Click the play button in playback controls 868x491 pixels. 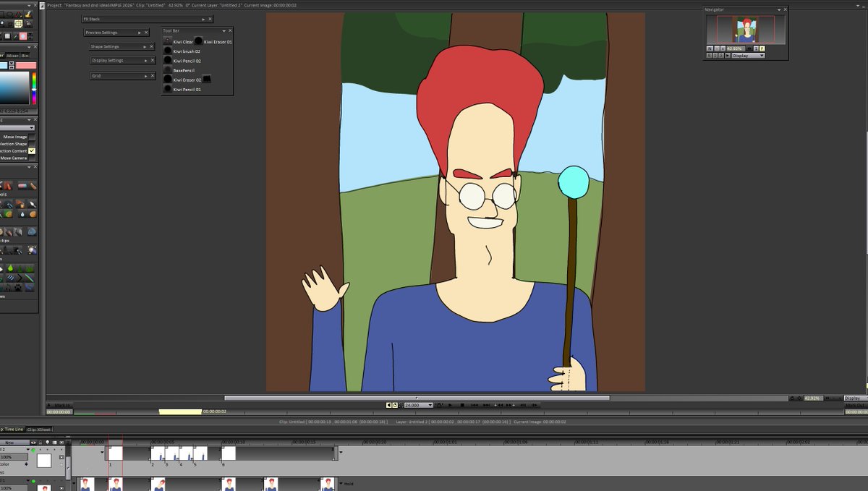(450, 405)
